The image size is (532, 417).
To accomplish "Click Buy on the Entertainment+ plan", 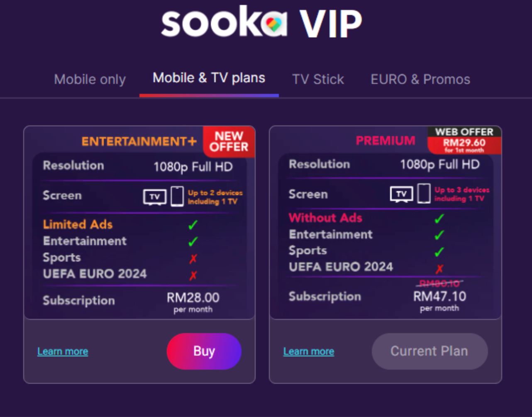I will click(204, 351).
